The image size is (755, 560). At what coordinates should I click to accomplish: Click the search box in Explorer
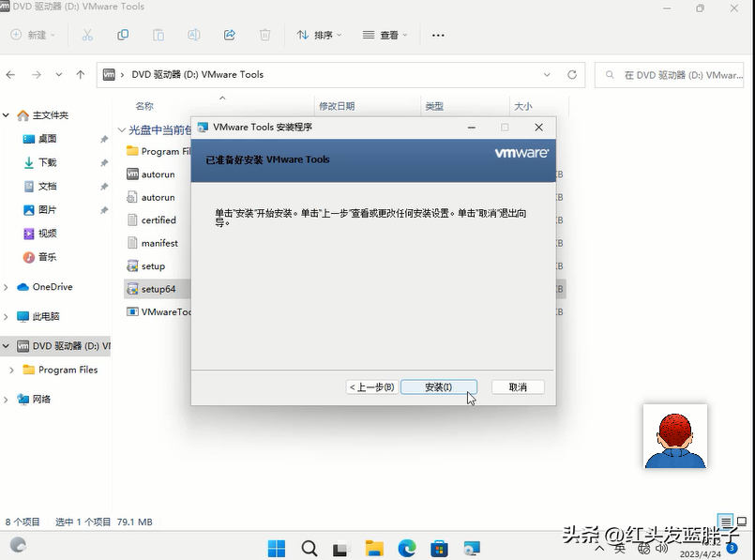coord(670,75)
